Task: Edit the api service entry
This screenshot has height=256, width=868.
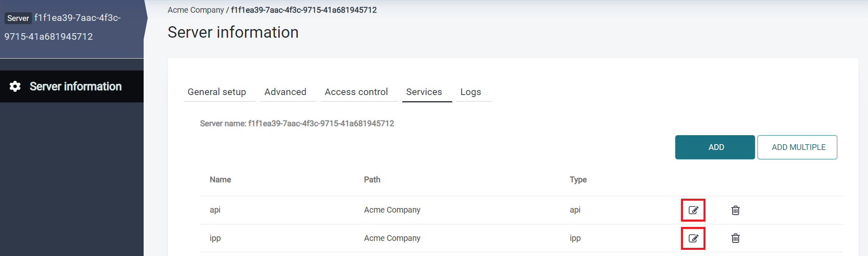Action: (x=693, y=210)
